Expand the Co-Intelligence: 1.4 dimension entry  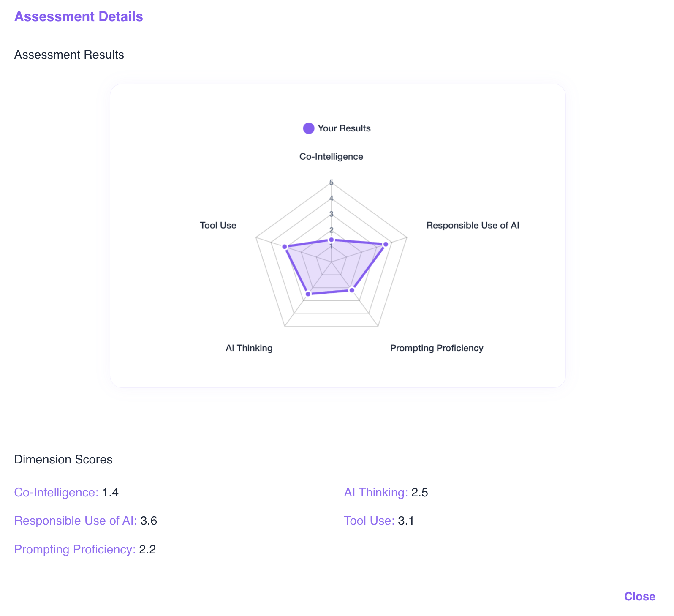(55, 492)
